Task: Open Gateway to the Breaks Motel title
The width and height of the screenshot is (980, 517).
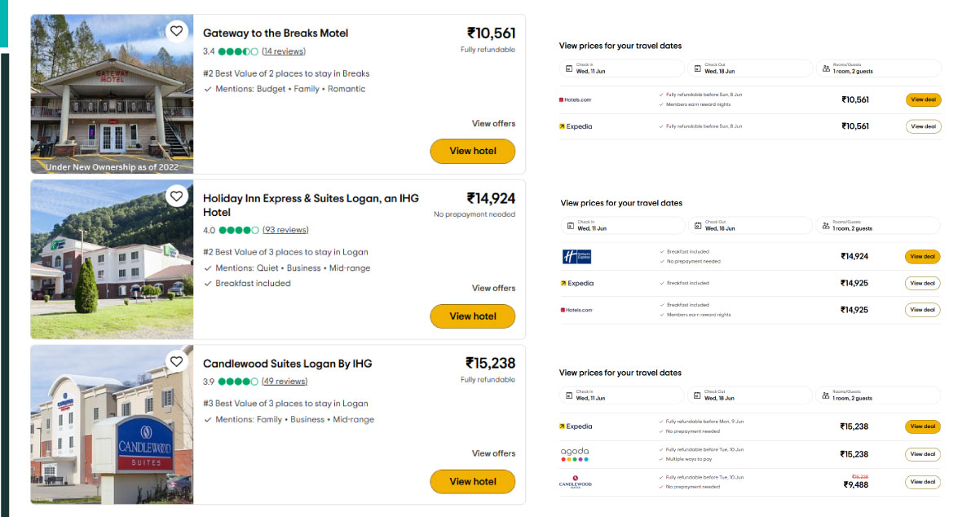Action: tap(276, 33)
